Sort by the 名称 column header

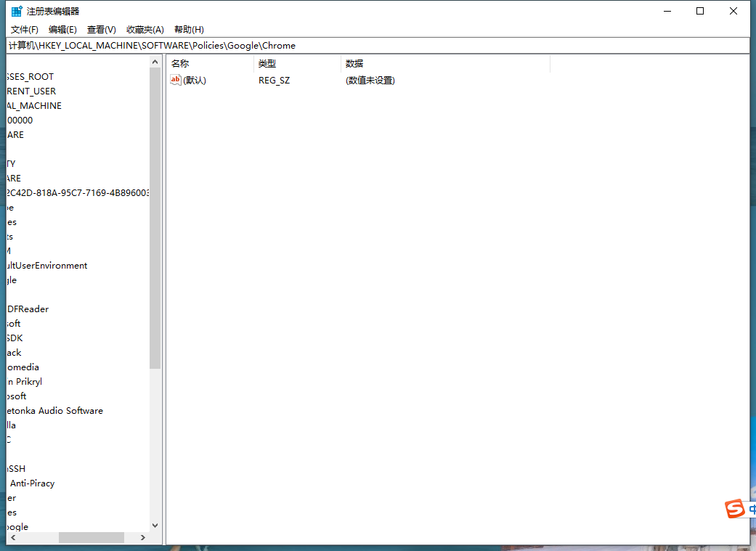point(210,64)
